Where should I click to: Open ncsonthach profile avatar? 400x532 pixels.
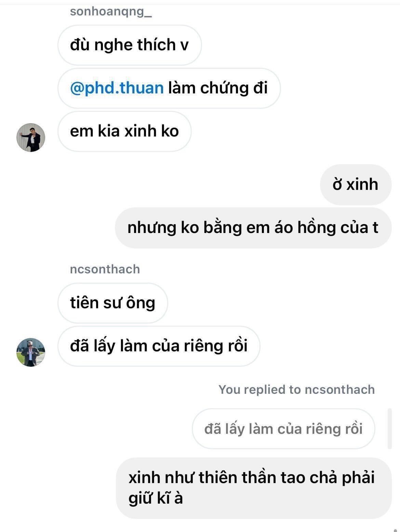click(x=31, y=352)
